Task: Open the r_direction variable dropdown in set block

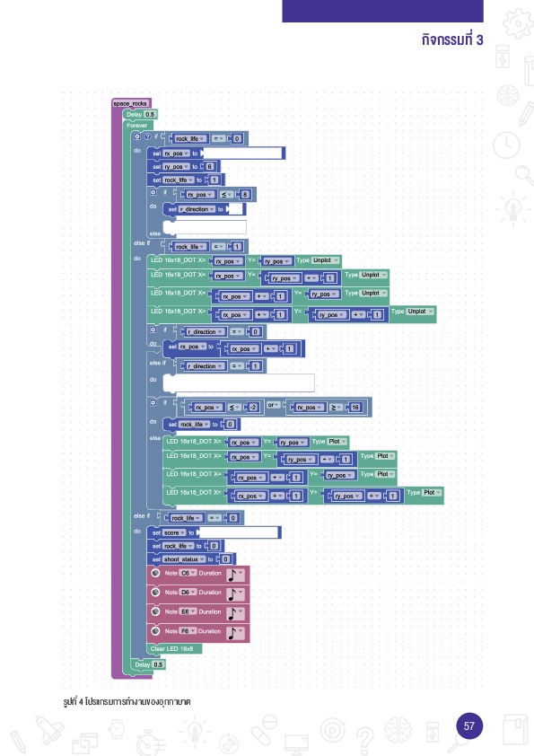Action: (x=197, y=209)
